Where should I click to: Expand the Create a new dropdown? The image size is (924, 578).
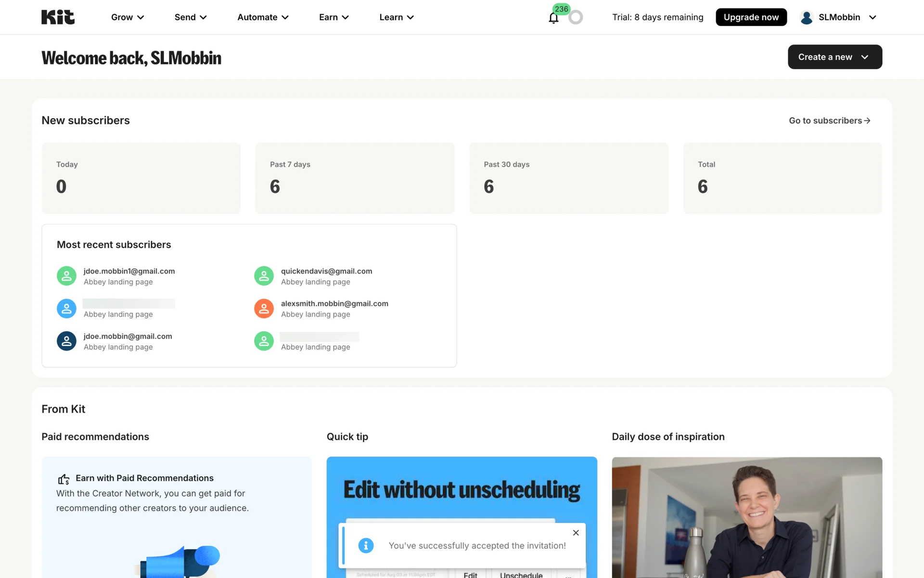(x=834, y=57)
